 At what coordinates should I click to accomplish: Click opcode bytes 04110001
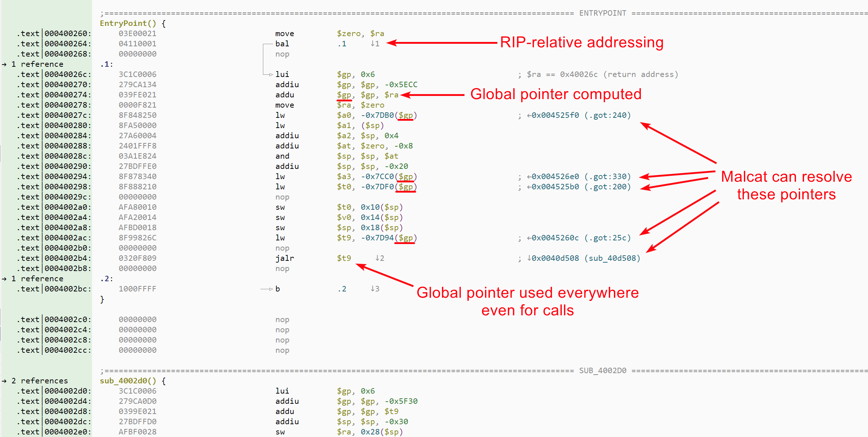[137, 44]
